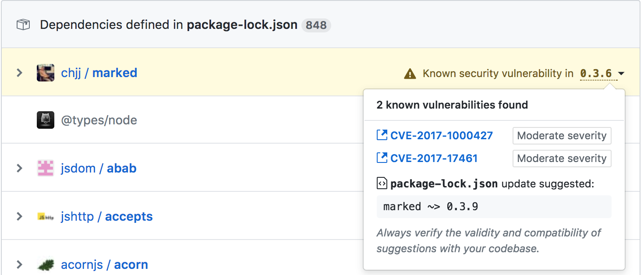Click the code file icon next to package-lock.json

(382, 183)
